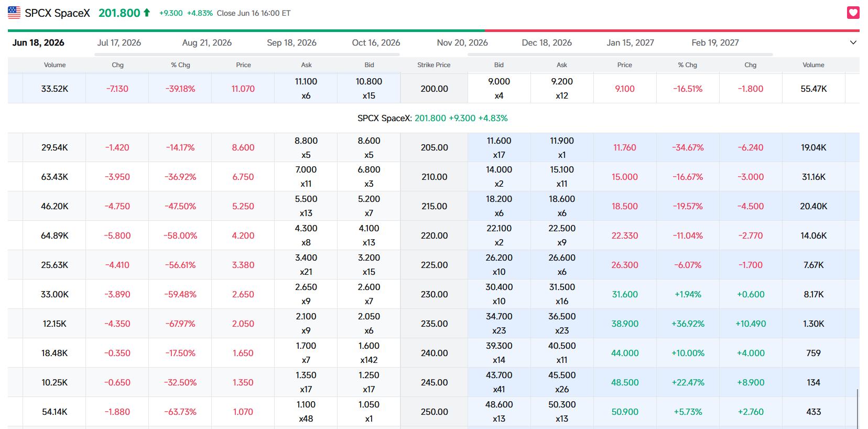The image size is (868, 429).
Task: Click the puts-side Bid column header
Action: pyautogui.click(x=499, y=65)
